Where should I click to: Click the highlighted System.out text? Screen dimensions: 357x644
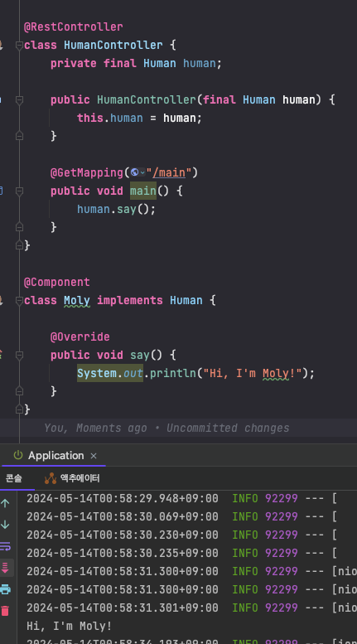coord(110,373)
